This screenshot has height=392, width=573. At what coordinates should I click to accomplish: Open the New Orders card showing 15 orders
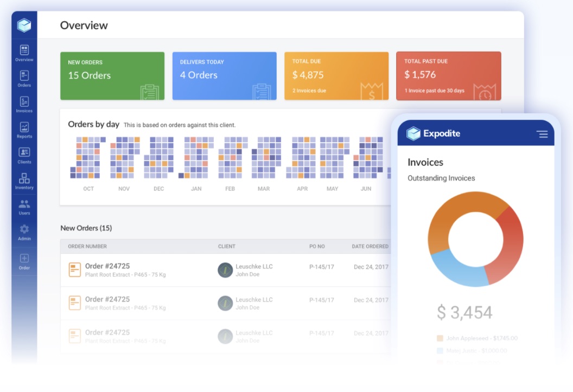[112, 75]
